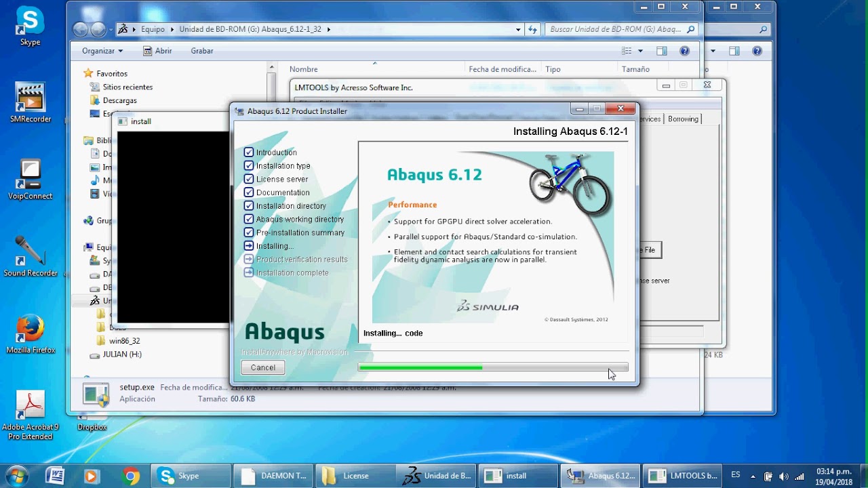Image resolution: width=868 pixels, height=488 pixels.
Task: Click Abrir in Explorer toolbar
Action: point(157,51)
